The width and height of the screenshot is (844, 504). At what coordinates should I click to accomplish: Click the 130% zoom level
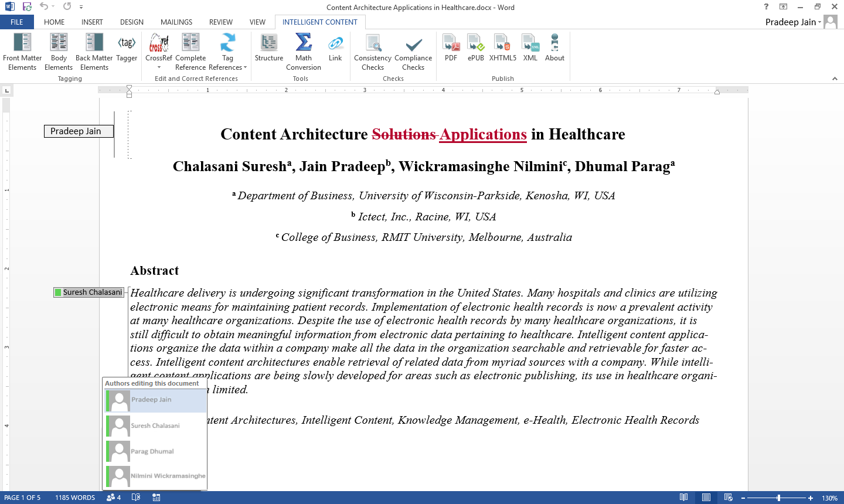pyautogui.click(x=829, y=498)
